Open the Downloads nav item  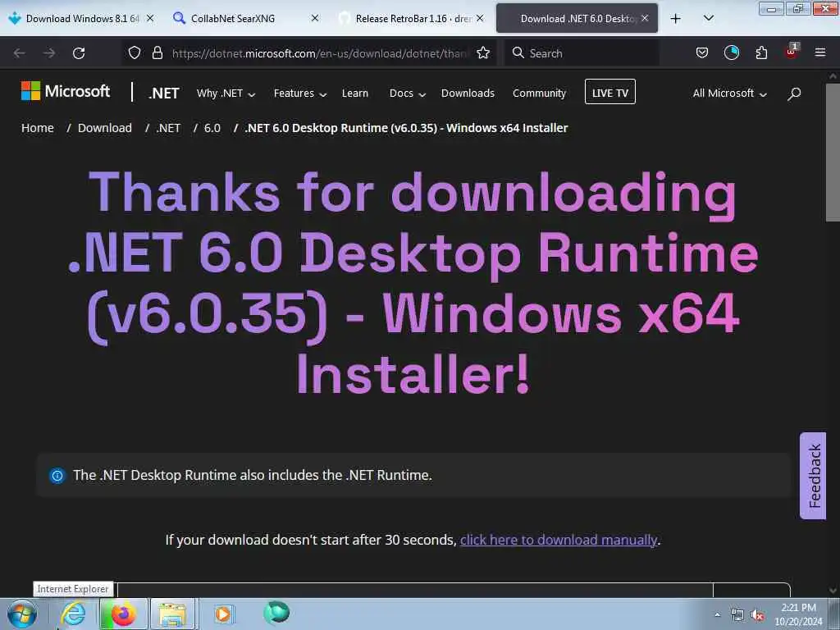pyautogui.click(x=468, y=94)
